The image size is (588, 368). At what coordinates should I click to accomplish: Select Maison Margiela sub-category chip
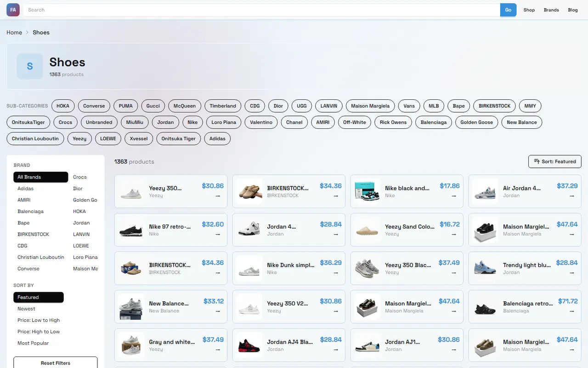[x=370, y=106]
